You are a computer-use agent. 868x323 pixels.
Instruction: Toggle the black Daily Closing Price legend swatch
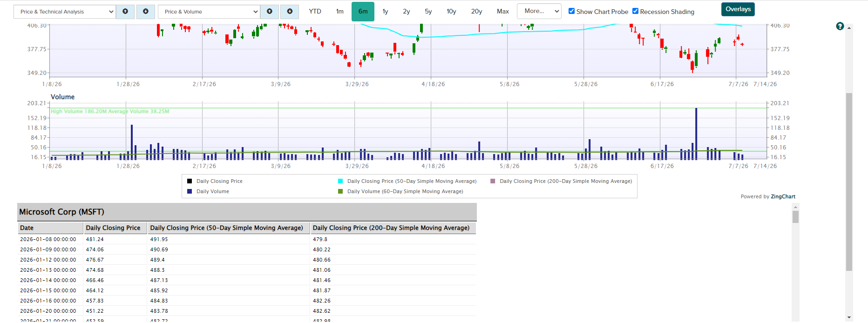[x=190, y=181]
